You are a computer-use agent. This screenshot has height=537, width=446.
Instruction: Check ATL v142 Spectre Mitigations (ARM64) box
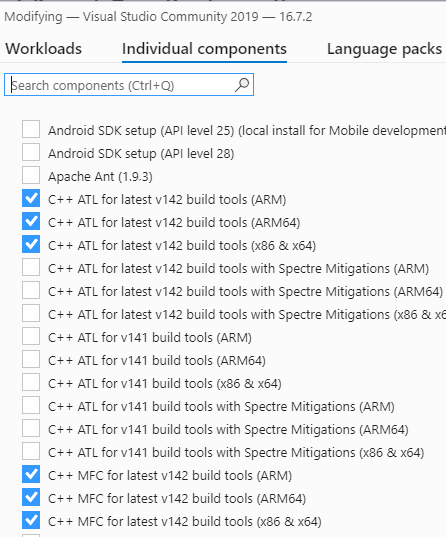pyautogui.click(x=31, y=290)
